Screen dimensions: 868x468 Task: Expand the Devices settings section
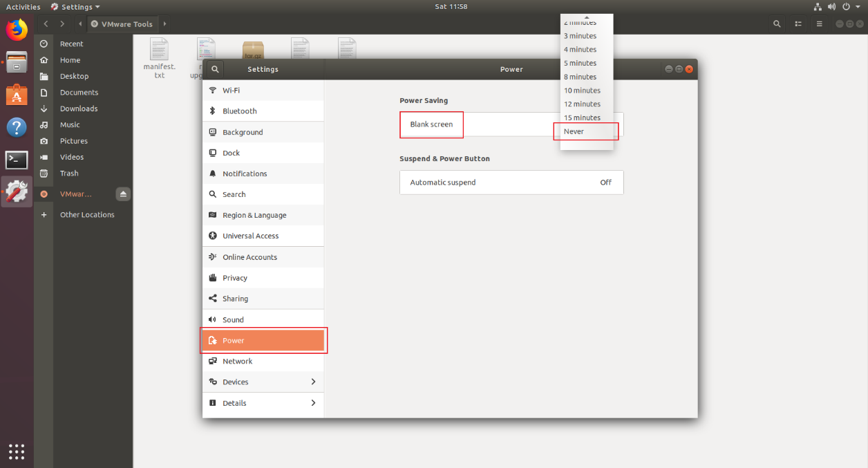tap(263, 382)
